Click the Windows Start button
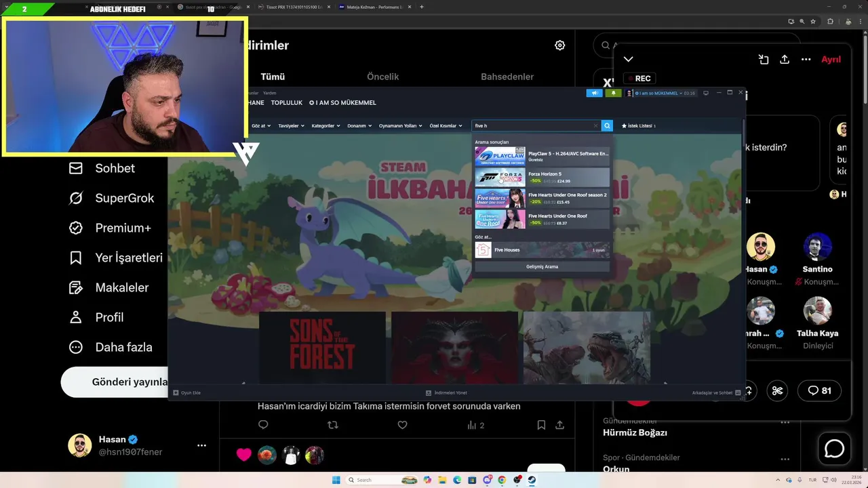Screen dimensions: 868x488 (336, 480)
